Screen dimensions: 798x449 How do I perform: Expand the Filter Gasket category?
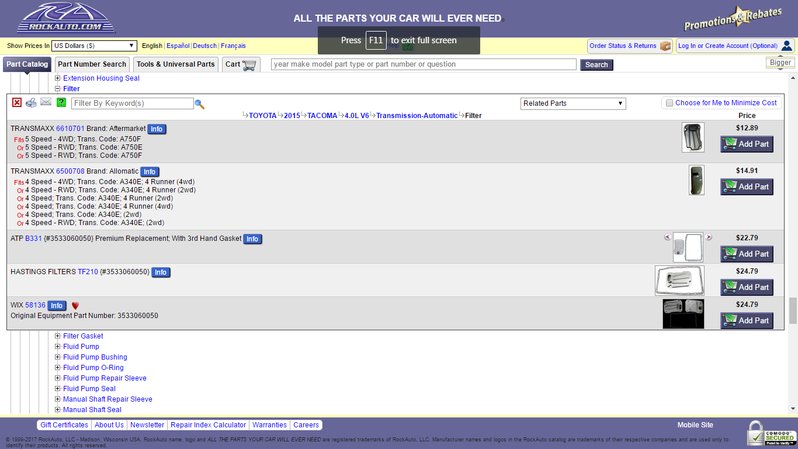[x=58, y=336]
